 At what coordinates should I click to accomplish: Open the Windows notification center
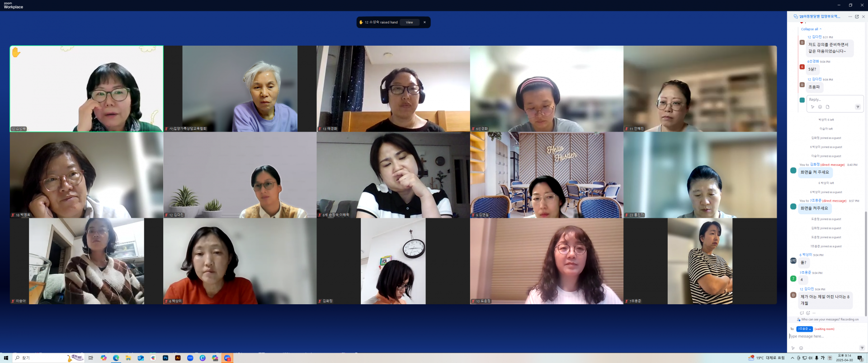coord(860,358)
